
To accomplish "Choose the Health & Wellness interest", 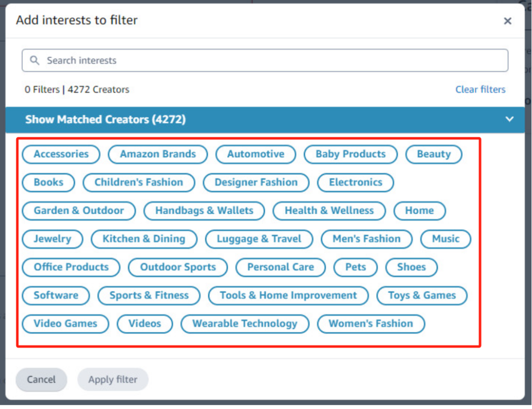I will coord(329,211).
